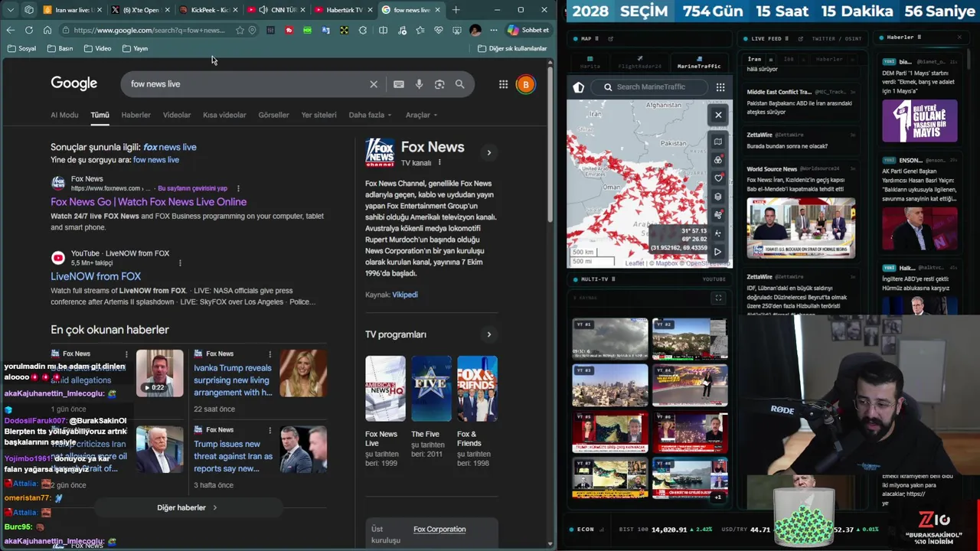Close the Haberler news panel

click(x=959, y=37)
